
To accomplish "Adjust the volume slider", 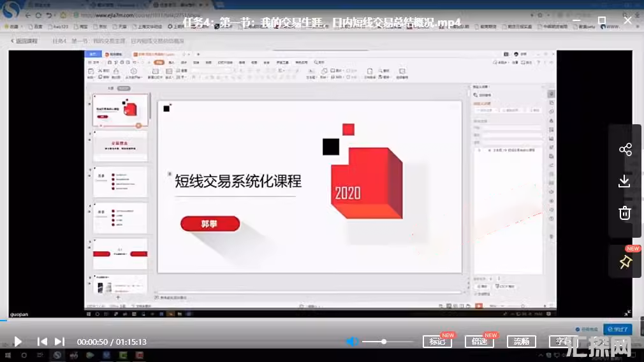I will coord(384,342).
